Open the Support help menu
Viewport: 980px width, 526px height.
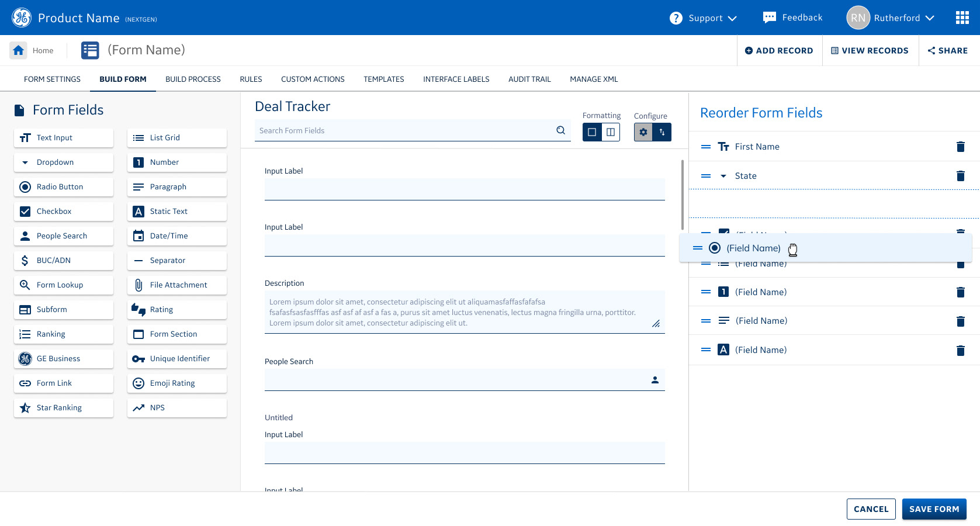703,18
